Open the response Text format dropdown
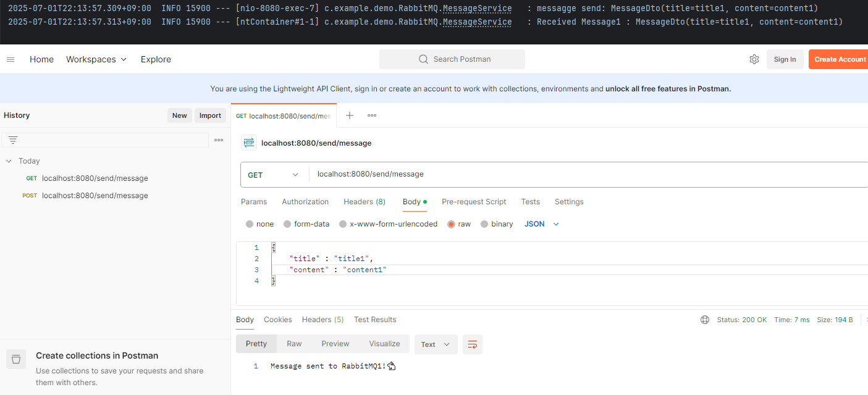The image size is (868, 395). tap(436, 344)
